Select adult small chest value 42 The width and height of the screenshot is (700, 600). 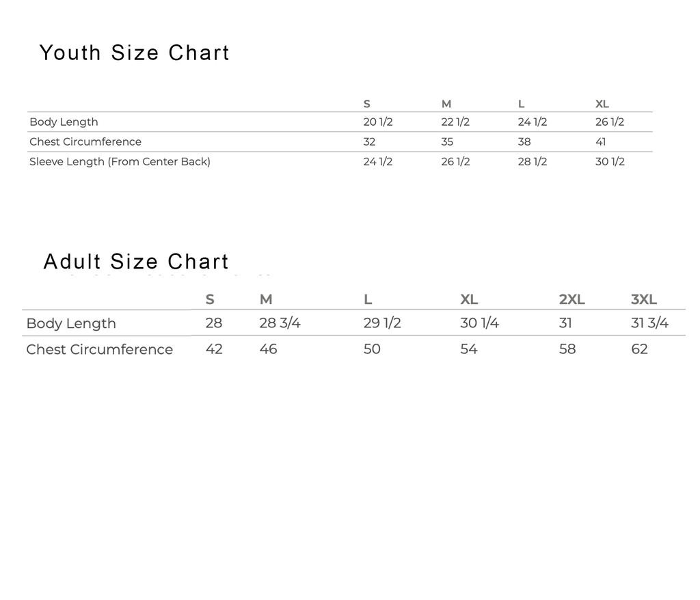[x=214, y=349]
